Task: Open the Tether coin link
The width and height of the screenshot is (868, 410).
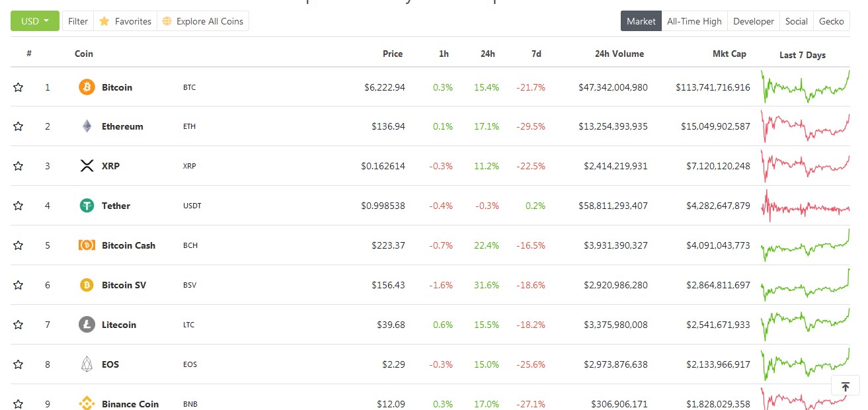Action: 116,206
